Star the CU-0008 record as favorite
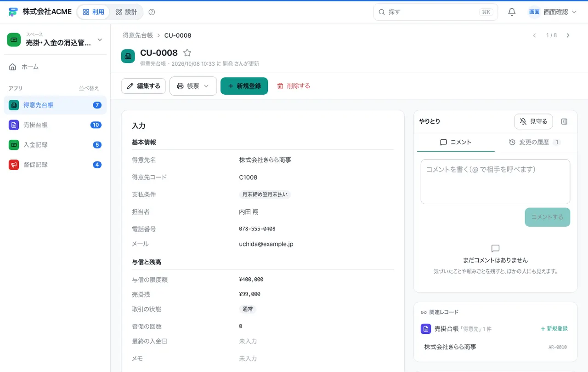This screenshot has width=588, height=372. point(187,53)
